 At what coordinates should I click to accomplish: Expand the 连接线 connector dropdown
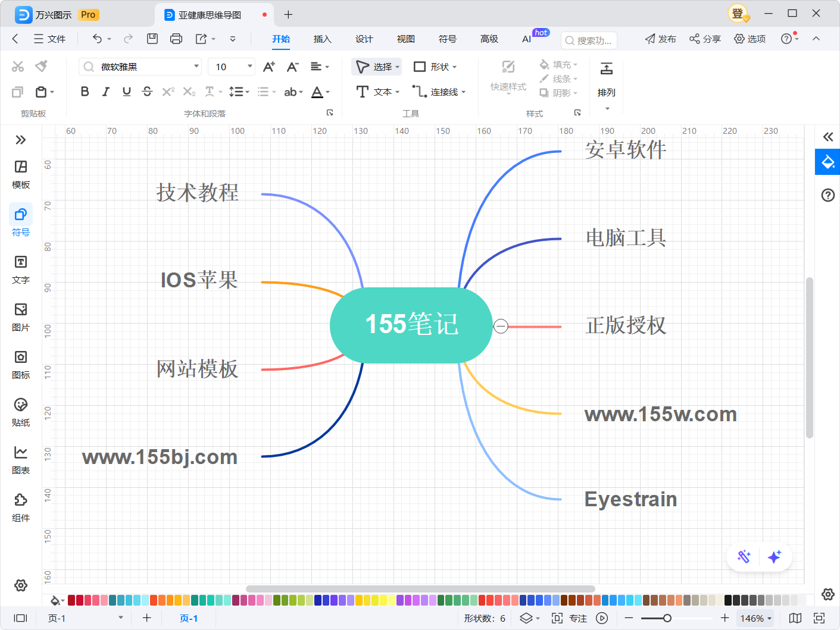(463, 92)
